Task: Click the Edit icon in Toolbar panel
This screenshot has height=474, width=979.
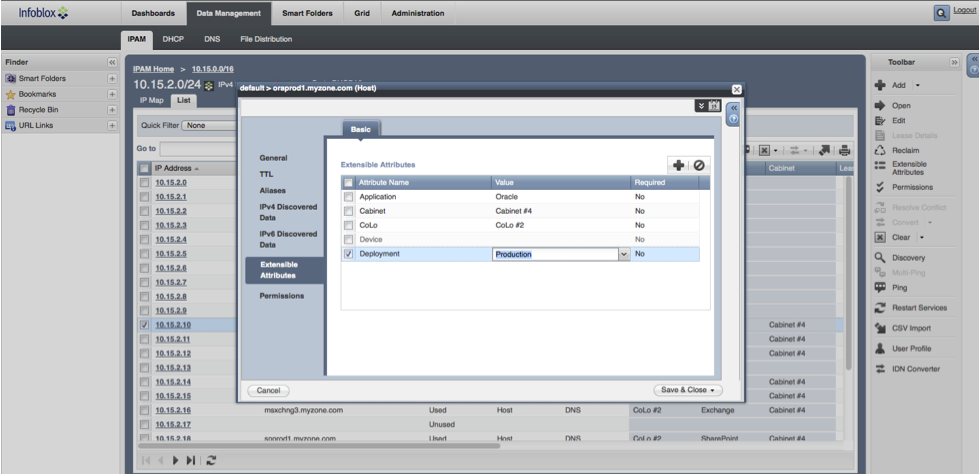Action: pyautogui.click(x=880, y=121)
